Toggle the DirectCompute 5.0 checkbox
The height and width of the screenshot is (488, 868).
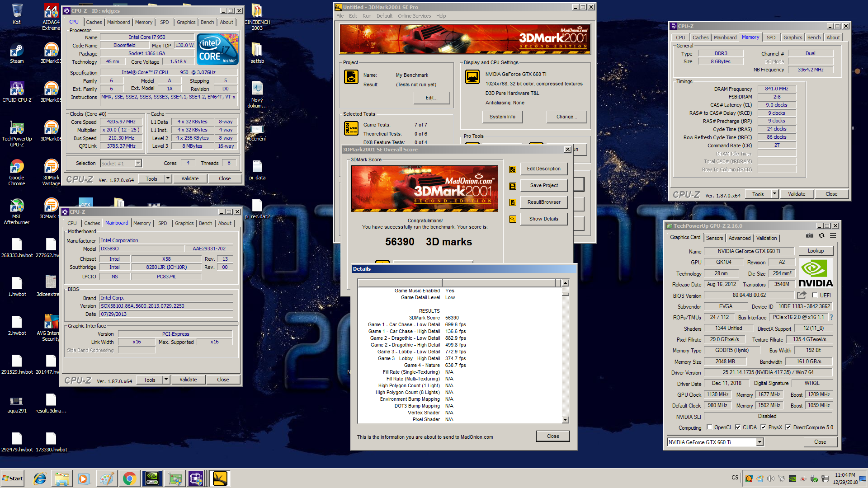pos(788,427)
